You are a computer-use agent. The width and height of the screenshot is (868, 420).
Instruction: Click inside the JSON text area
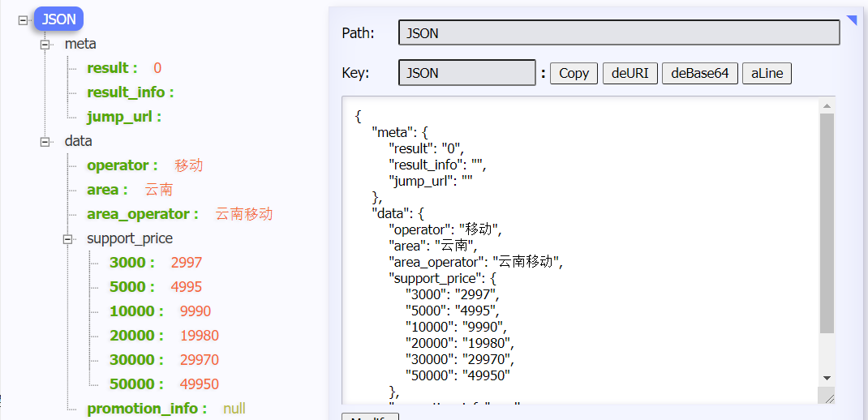[x=580, y=250]
